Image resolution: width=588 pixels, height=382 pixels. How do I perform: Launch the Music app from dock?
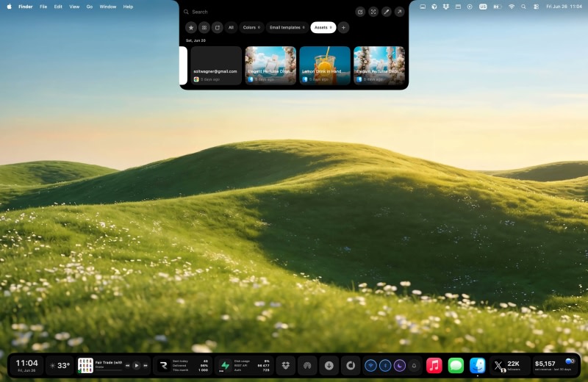click(x=434, y=366)
